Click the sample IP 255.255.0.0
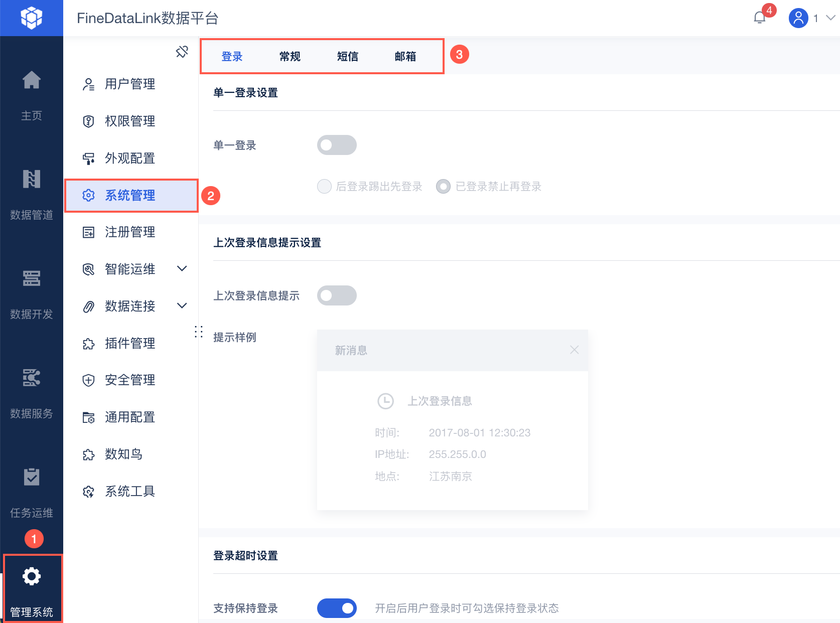Screen dimensions: 840x623 458,454
